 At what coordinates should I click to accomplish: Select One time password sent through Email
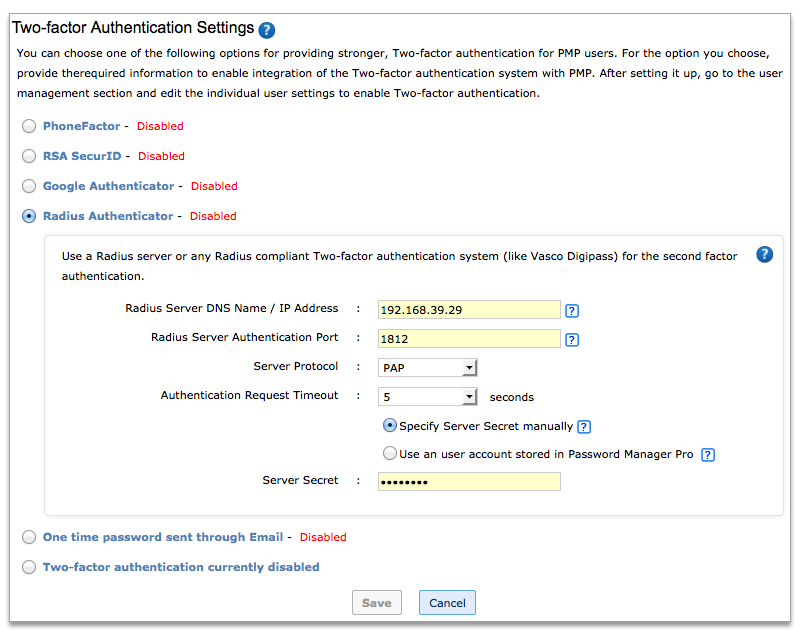[29, 537]
